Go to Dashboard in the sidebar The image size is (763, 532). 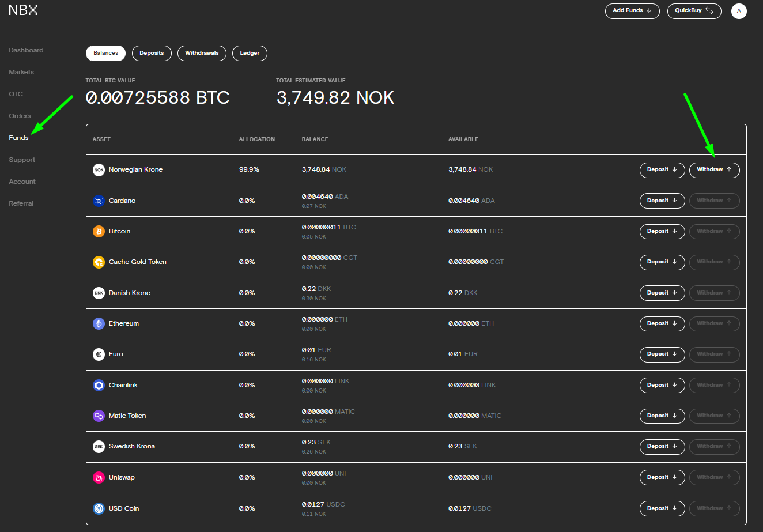(x=26, y=50)
